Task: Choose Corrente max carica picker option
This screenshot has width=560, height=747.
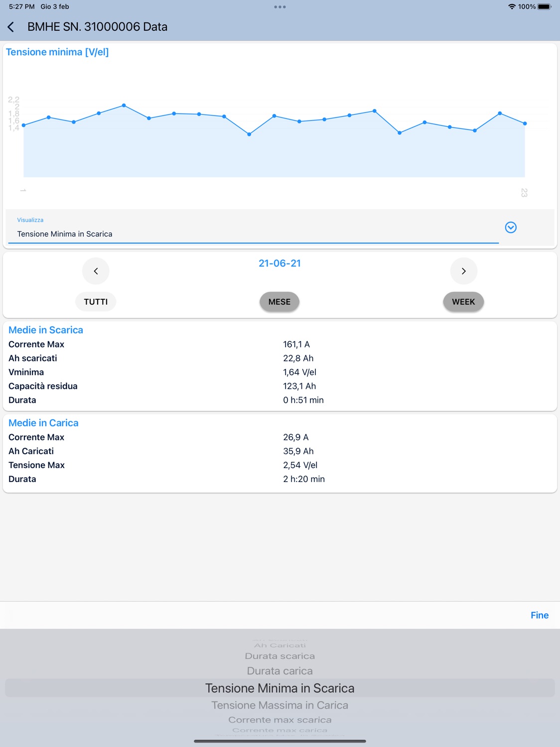Action: pyautogui.click(x=280, y=730)
